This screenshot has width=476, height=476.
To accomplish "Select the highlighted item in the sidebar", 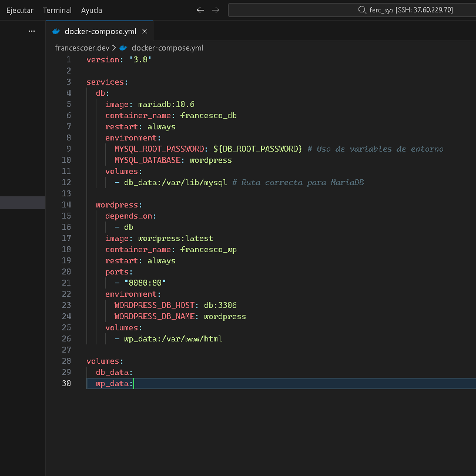I will coord(22,203).
